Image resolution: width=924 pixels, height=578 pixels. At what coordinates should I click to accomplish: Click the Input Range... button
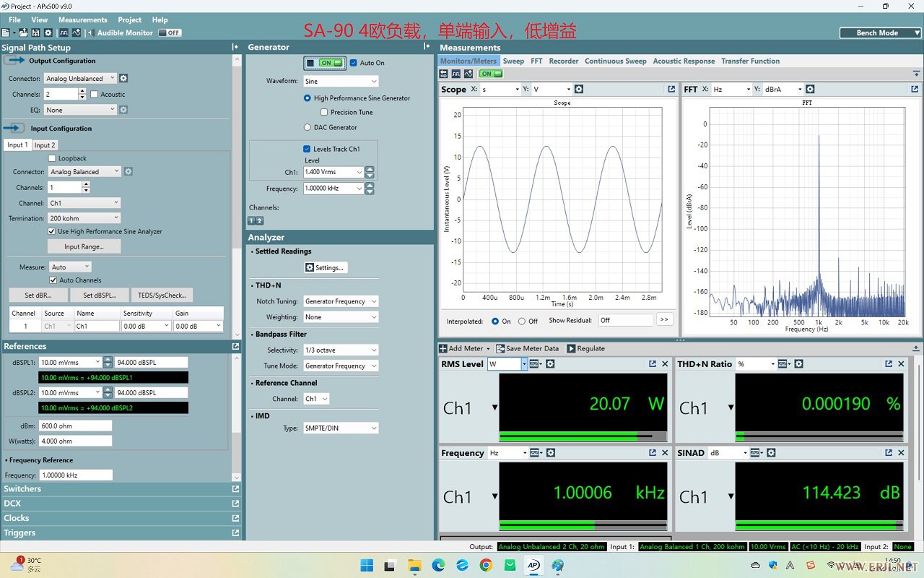pos(84,246)
